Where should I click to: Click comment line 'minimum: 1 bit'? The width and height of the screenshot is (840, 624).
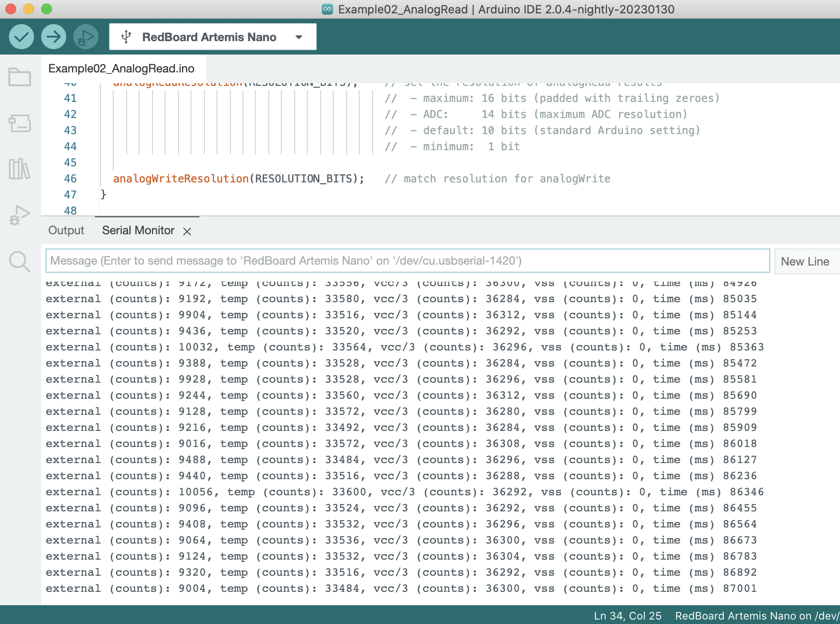pyautogui.click(x=452, y=147)
